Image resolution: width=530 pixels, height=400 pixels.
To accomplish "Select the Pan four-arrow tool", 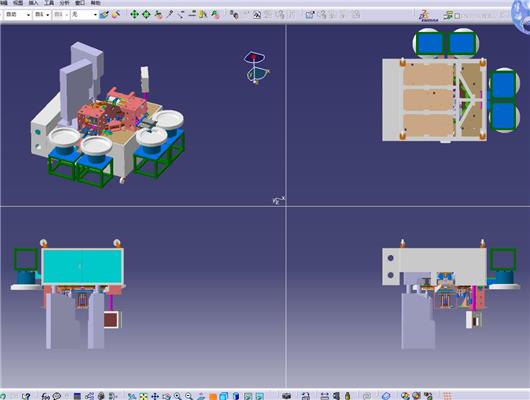I will coord(155,396).
